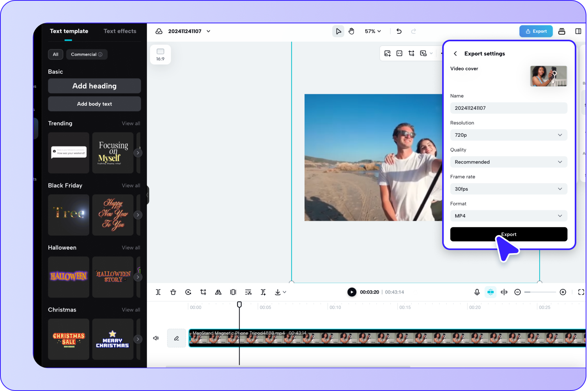Viewport: 588px width, 391px height.
Task: Split the clip with timeline split tool
Action: pos(158,292)
